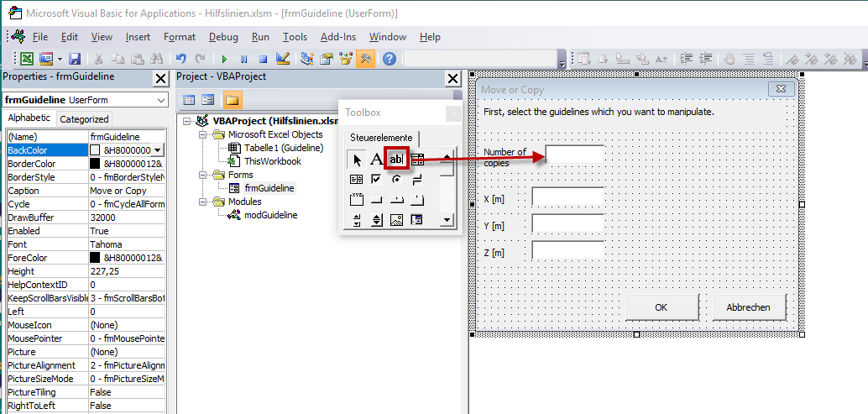Collapse the Modules folder
The width and height of the screenshot is (868, 414).
tap(202, 202)
